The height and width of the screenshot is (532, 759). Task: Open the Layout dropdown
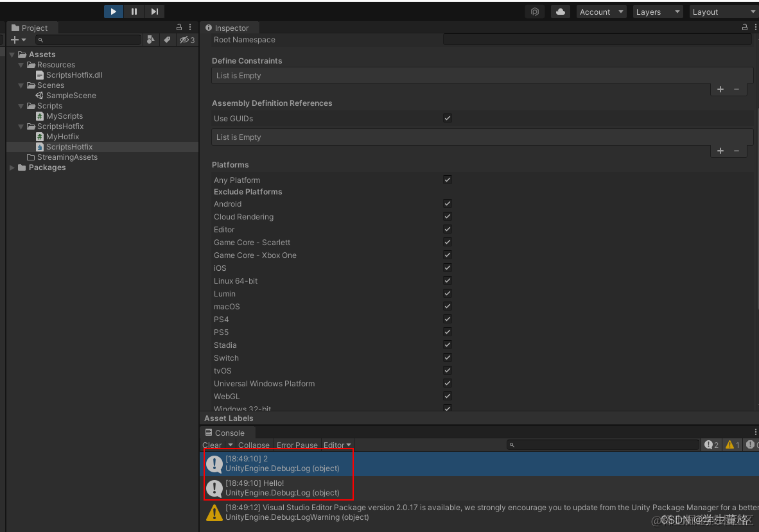coord(724,12)
